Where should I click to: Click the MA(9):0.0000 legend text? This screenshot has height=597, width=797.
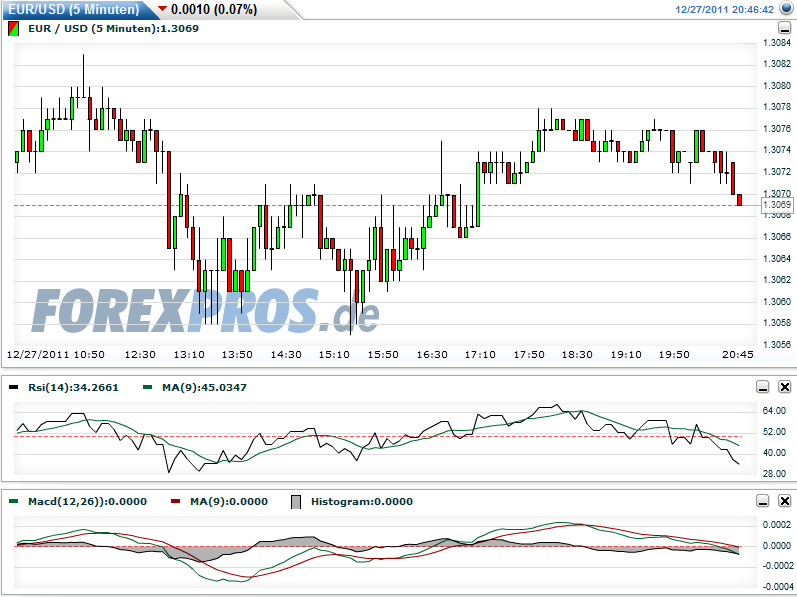coord(229,501)
